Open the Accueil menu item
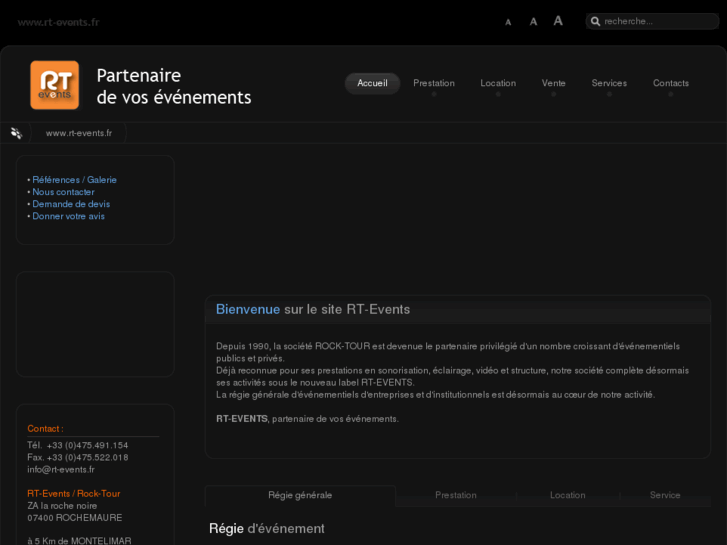This screenshot has height=545, width=727. click(372, 83)
